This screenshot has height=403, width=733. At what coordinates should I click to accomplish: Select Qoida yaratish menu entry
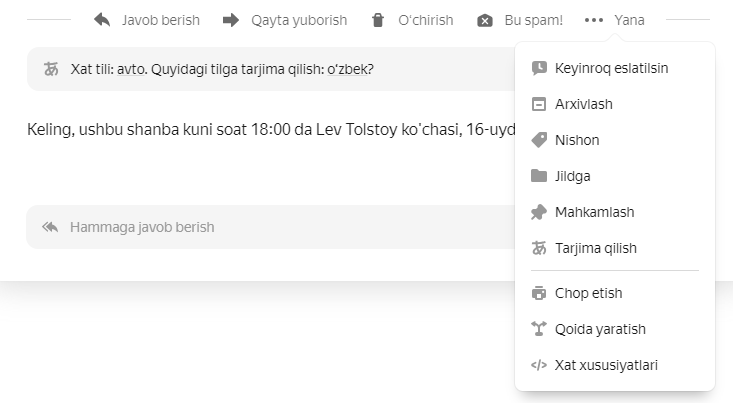tap(600, 329)
